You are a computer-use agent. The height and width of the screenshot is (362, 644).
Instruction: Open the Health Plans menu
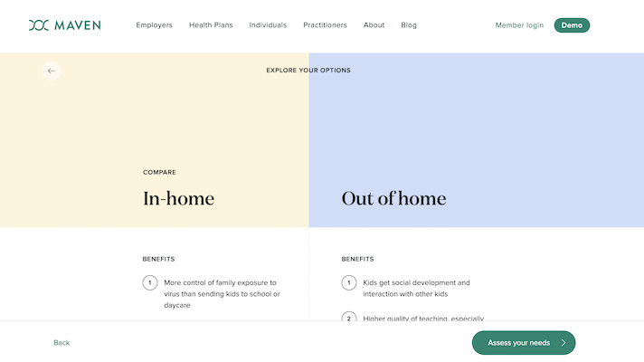[211, 25]
